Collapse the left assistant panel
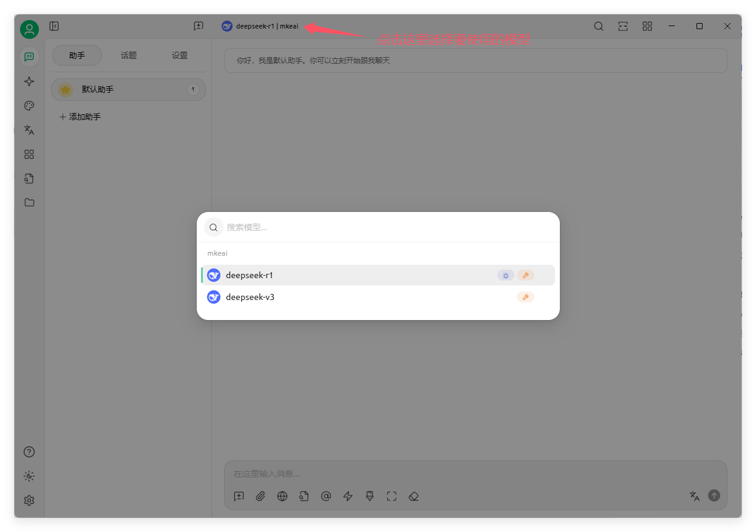This screenshot has width=756, height=532. [x=54, y=26]
